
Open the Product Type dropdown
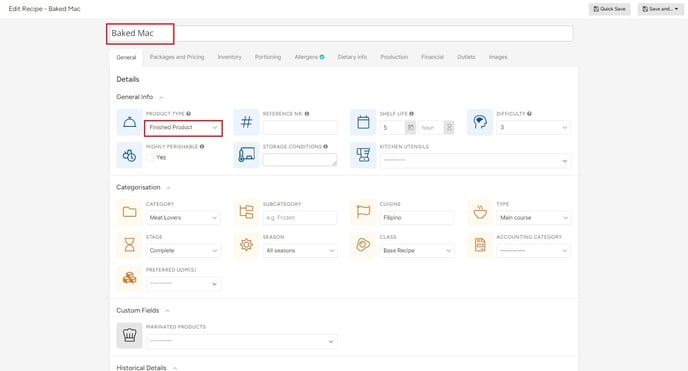pyautogui.click(x=183, y=128)
